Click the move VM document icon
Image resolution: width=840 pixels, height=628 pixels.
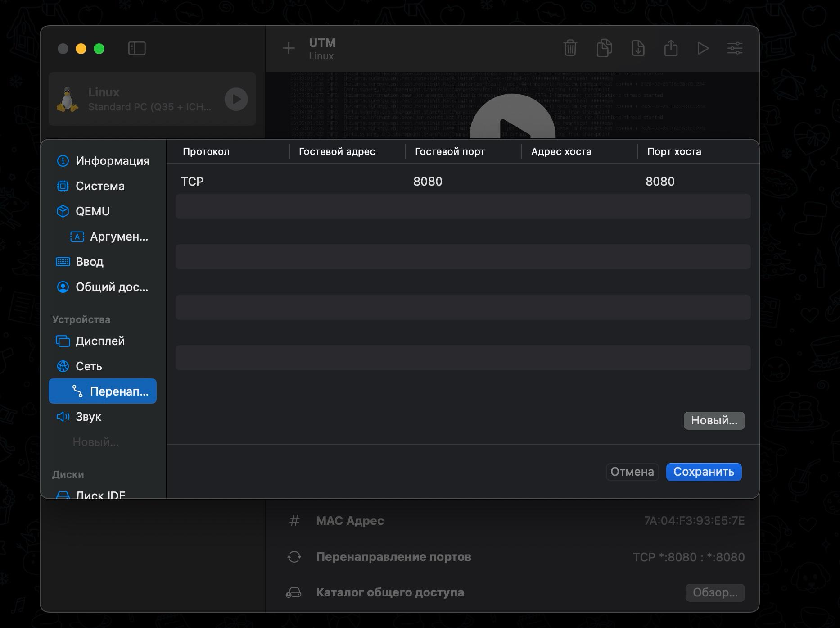(x=638, y=48)
